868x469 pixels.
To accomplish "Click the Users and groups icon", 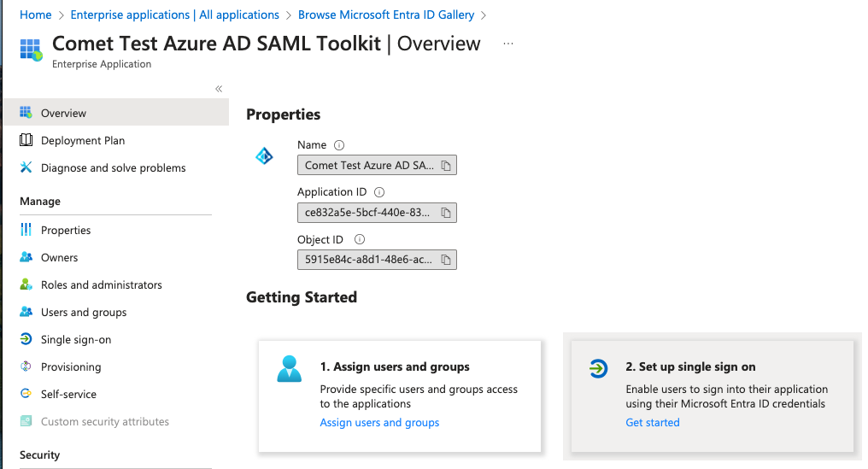I will coord(26,312).
